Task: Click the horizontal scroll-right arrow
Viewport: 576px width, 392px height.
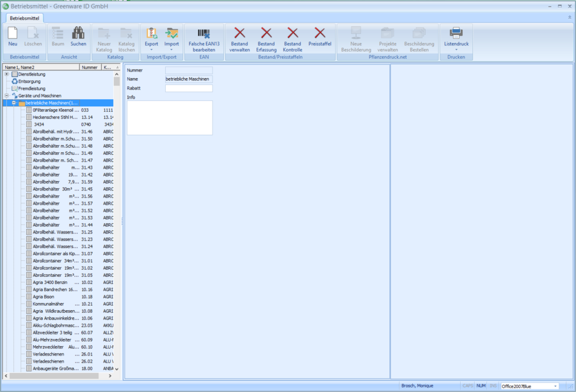Action: [110, 376]
